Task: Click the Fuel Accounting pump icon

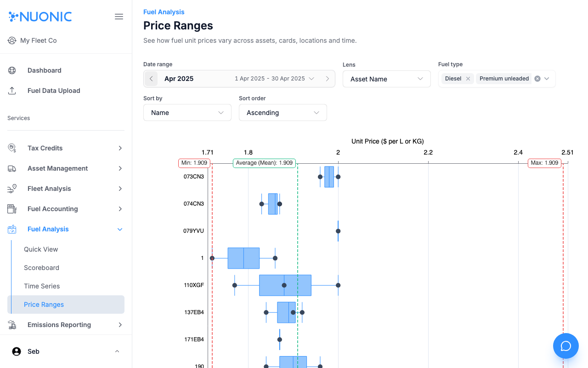Action: [12, 209]
